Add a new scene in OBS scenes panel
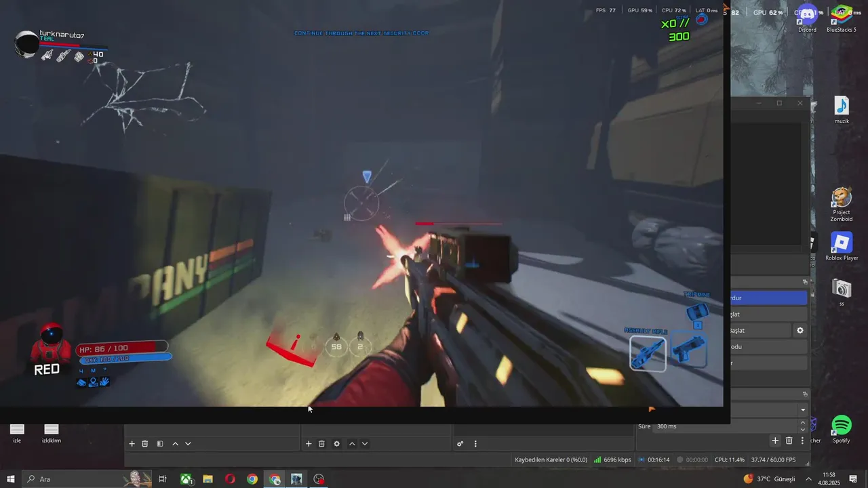 tap(132, 444)
